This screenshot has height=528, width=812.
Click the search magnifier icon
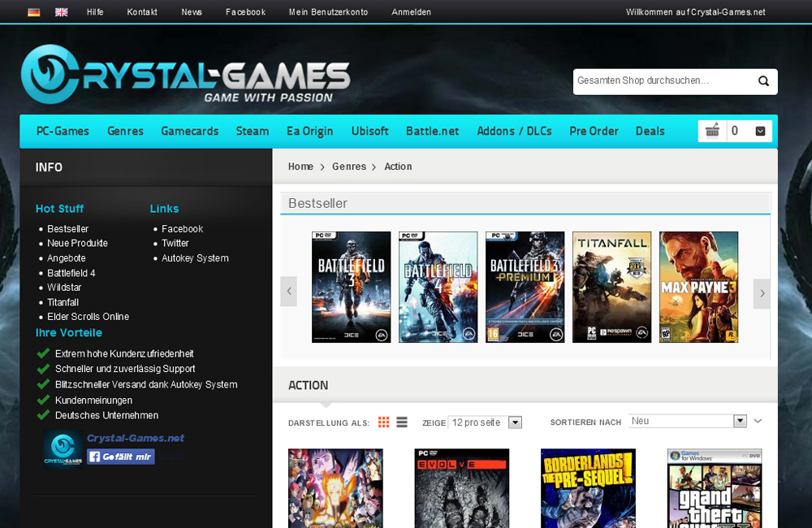763,81
